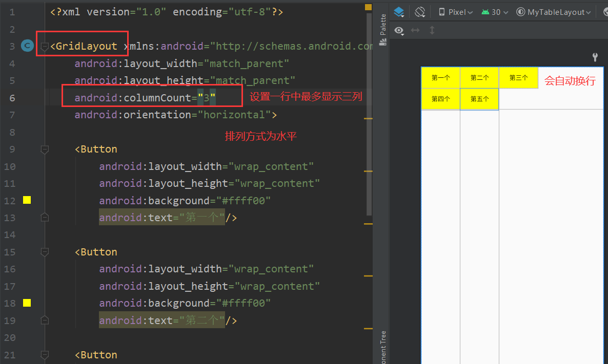The image size is (608, 364).
Task: Click the inspection warning indicator above the scrollbar
Action: (x=369, y=7)
